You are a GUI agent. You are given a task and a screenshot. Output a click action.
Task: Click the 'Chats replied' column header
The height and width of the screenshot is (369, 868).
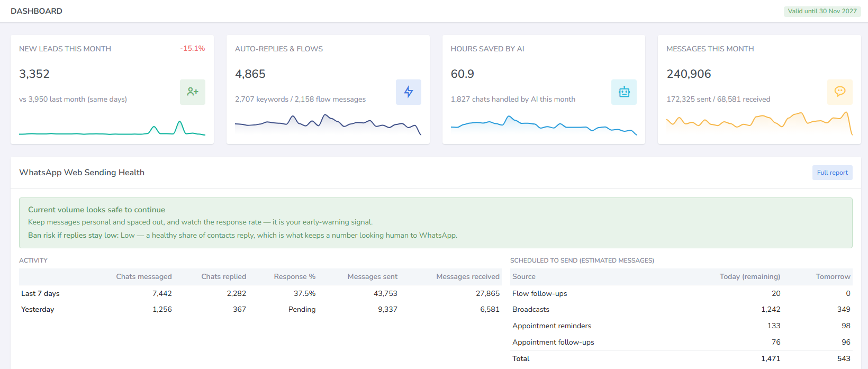[224, 276]
